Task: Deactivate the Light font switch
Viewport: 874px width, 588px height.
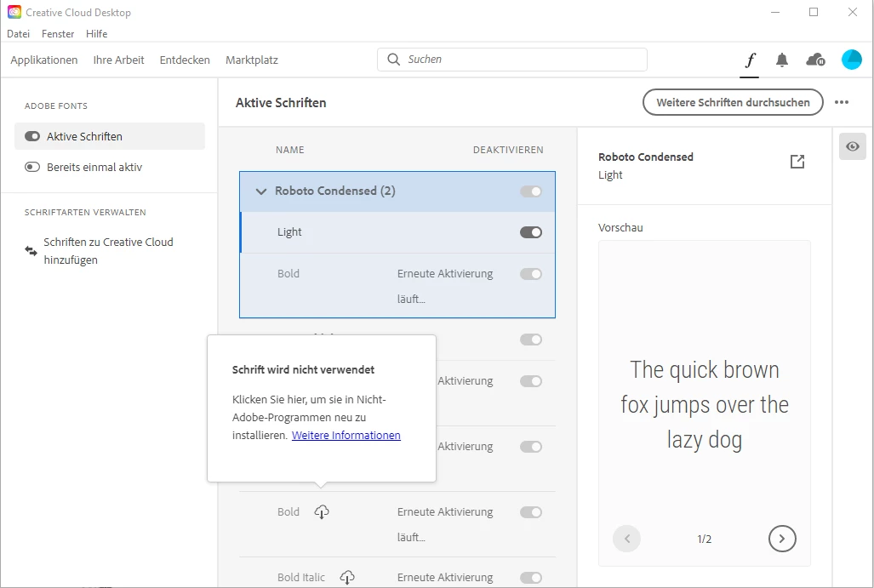Action: (531, 232)
